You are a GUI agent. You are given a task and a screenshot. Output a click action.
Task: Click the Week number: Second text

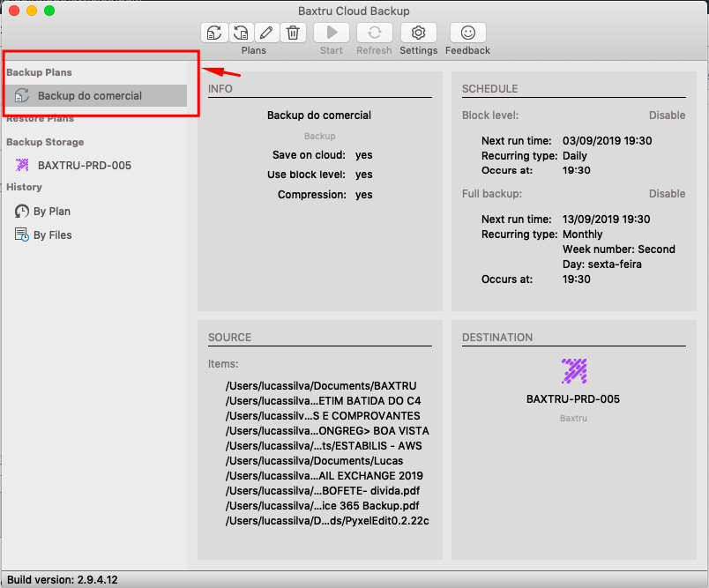pyautogui.click(x=618, y=249)
